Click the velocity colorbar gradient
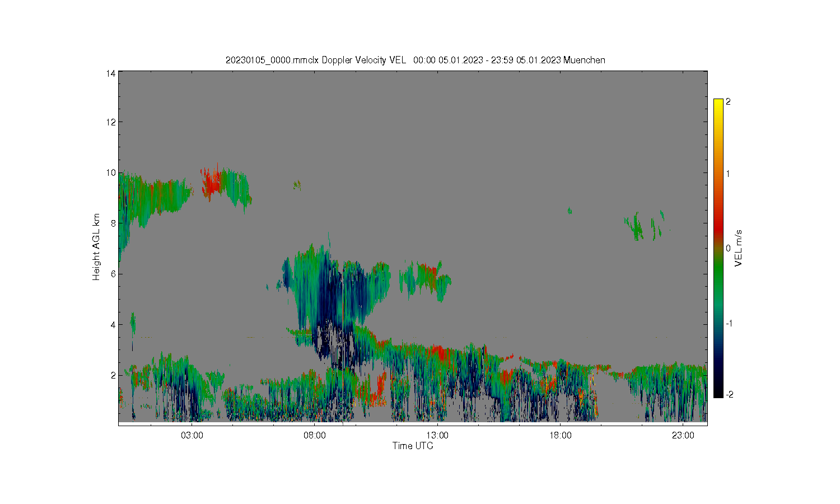 [718, 248]
